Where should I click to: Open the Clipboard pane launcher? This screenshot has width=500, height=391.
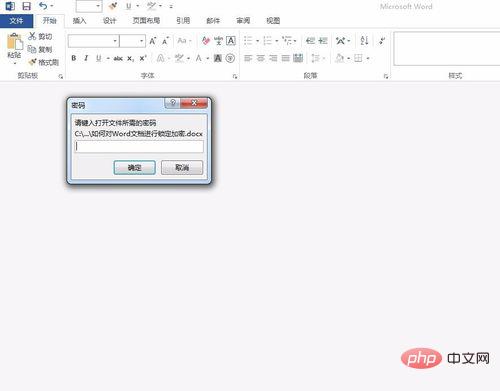(x=61, y=77)
